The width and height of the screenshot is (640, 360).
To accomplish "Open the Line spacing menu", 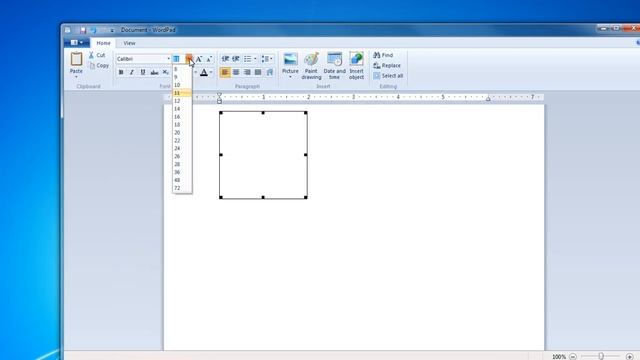I will pos(267,59).
